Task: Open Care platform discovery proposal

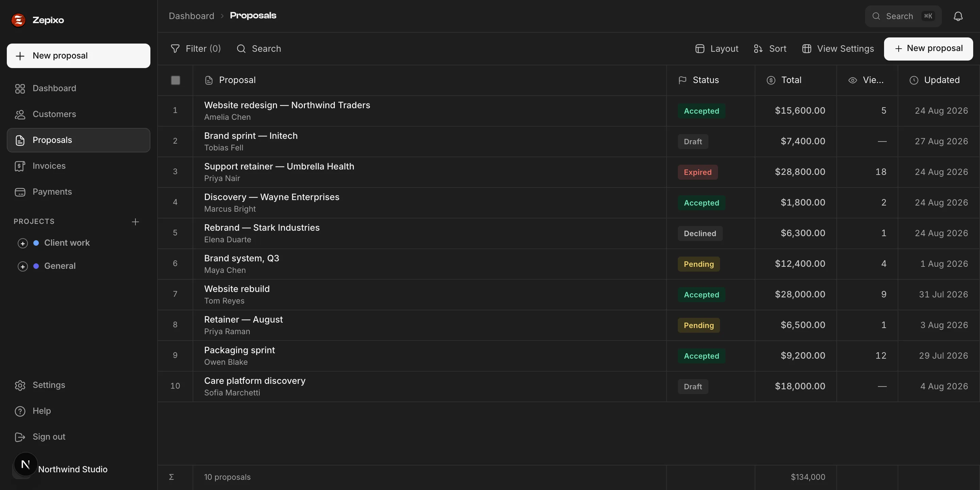Action: [255, 381]
